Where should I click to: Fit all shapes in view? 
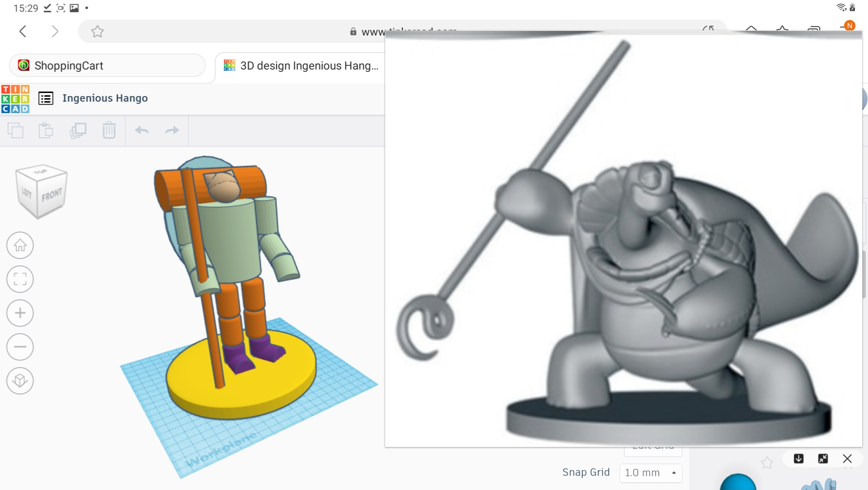click(20, 279)
